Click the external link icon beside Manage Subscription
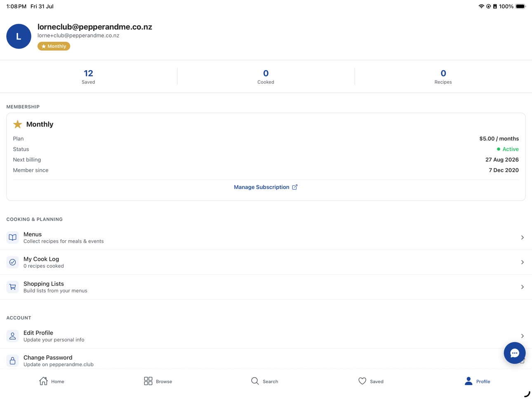Screen dimensions: 532x399 [x=295, y=187]
